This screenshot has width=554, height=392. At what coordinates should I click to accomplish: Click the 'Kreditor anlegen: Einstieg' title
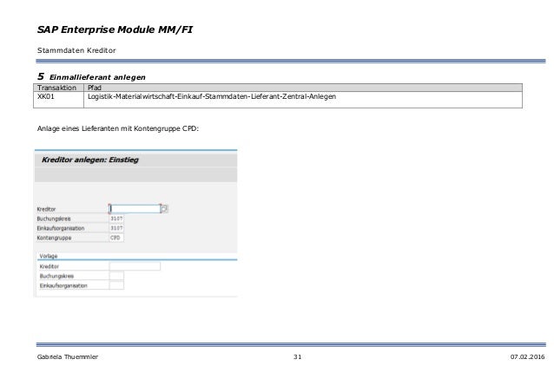(90, 160)
